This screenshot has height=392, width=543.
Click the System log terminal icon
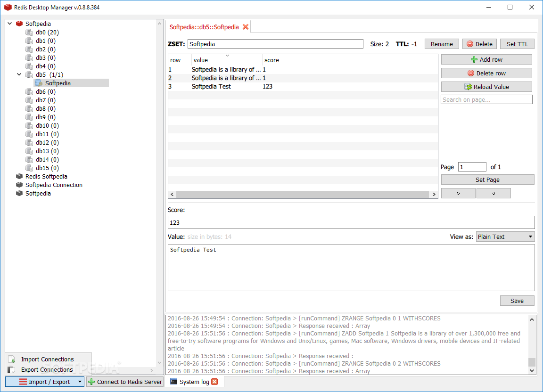point(173,382)
